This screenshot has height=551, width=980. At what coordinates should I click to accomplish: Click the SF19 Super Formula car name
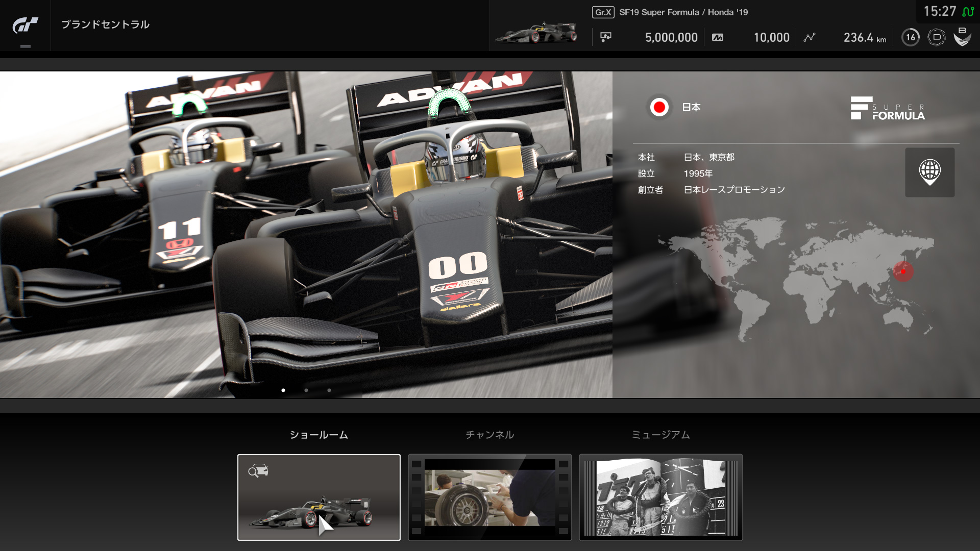(683, 12)
